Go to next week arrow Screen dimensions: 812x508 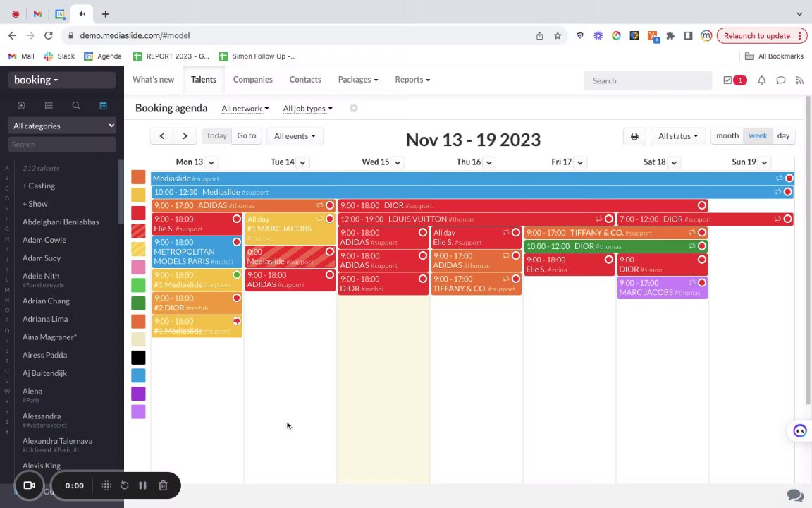(185, 135)
